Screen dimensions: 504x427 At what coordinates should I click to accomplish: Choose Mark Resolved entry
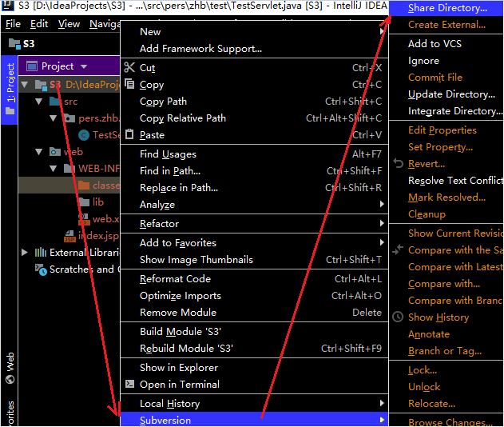point(446,197)
